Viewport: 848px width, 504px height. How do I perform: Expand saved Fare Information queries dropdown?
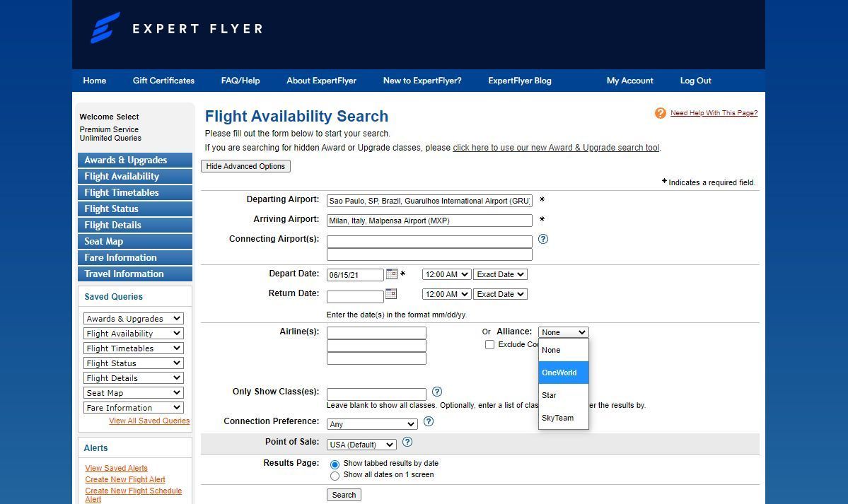pos(134,408)
